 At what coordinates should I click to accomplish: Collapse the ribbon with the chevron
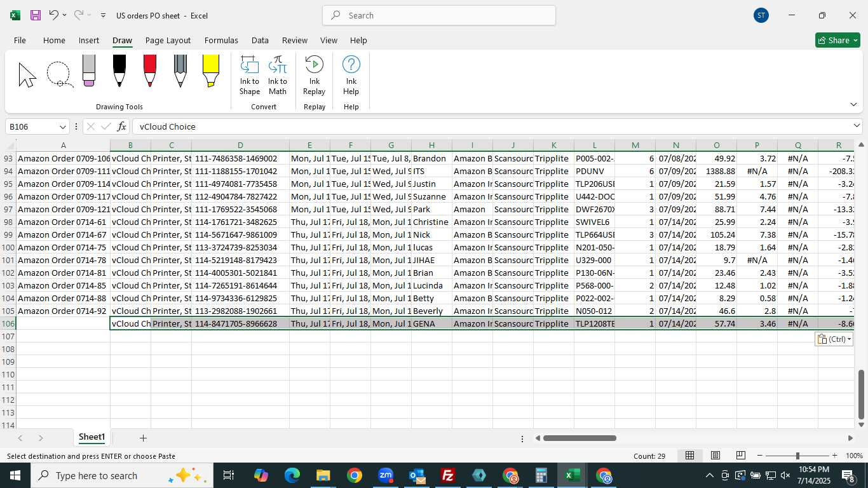click(853, 104)
